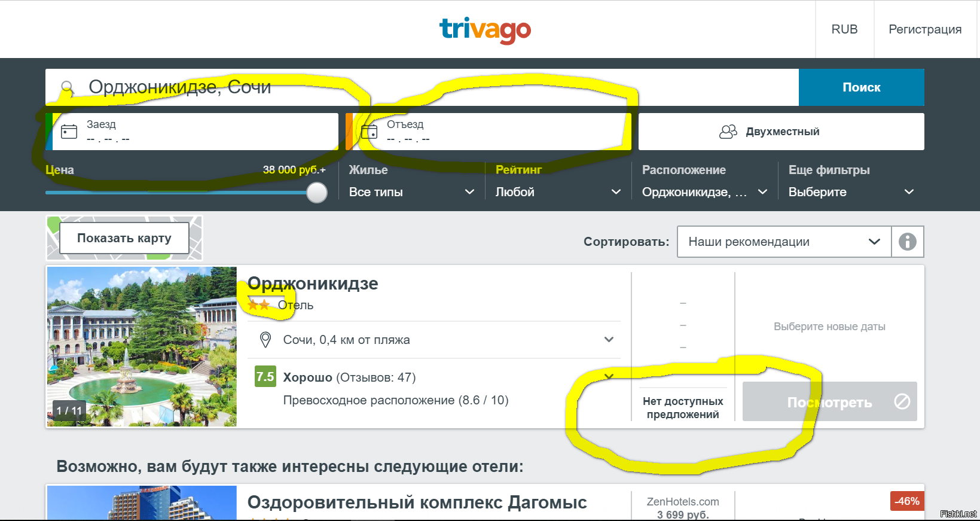
Task: Open the RUB currency menu
Action: (x=844, y=29)
